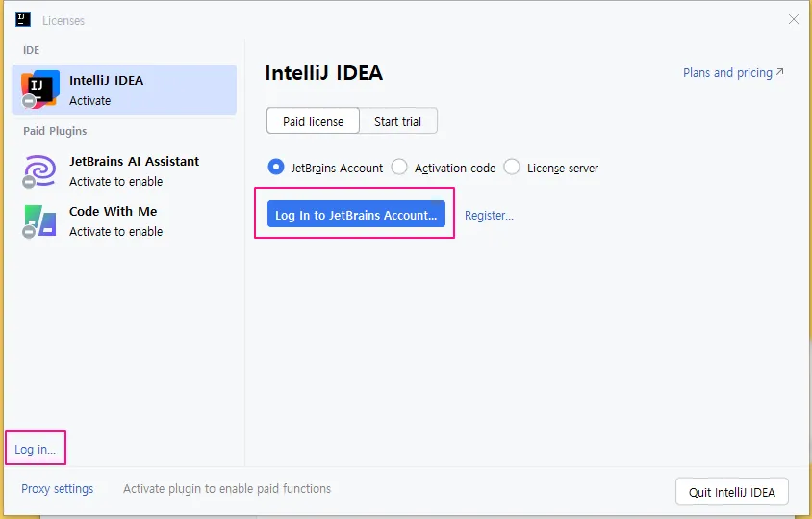Switch to the Start trial tab
Viewport: 812px width, 519px height.
tap(397, 120)
